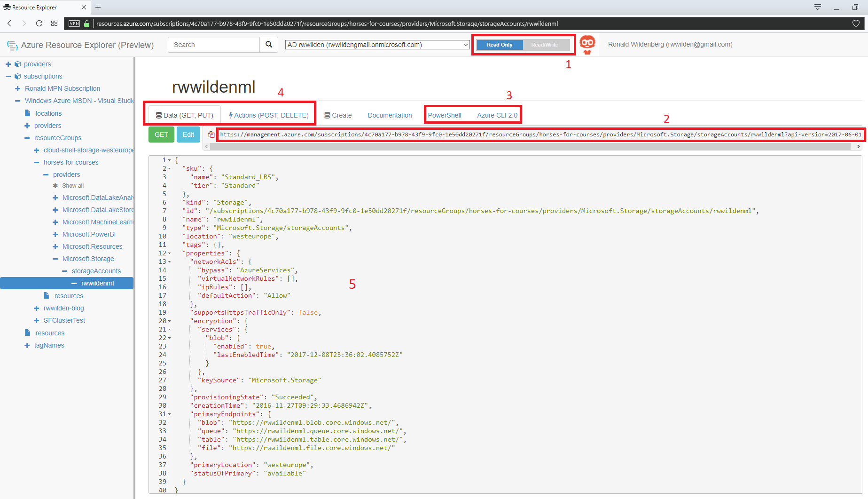The width and height of the screenshot is (868, 499).
Task: Click the "Standard_LRS" value in JSON
Action: (x=248, y=177)
